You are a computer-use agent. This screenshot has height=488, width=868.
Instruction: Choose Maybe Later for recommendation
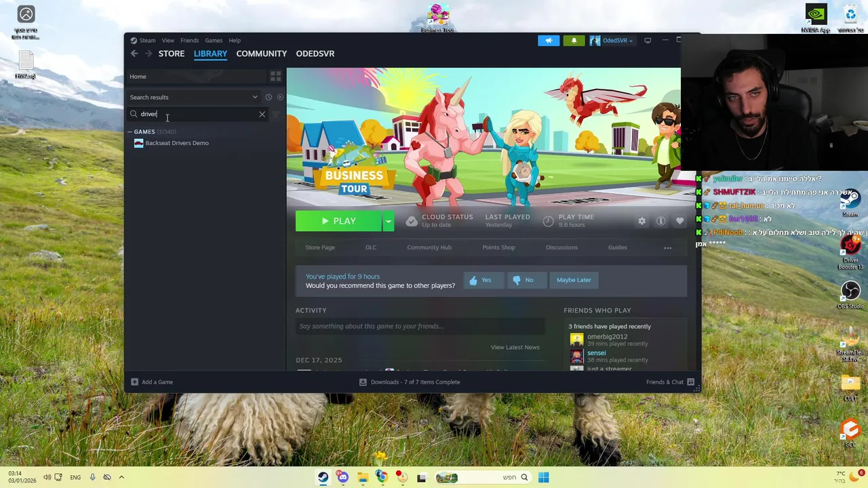click(574, 280)
